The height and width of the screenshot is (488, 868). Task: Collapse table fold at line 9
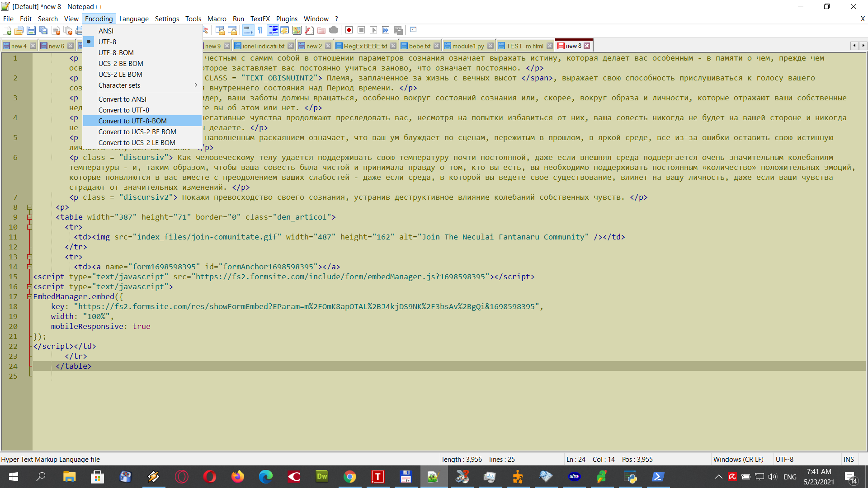[29, 217]
